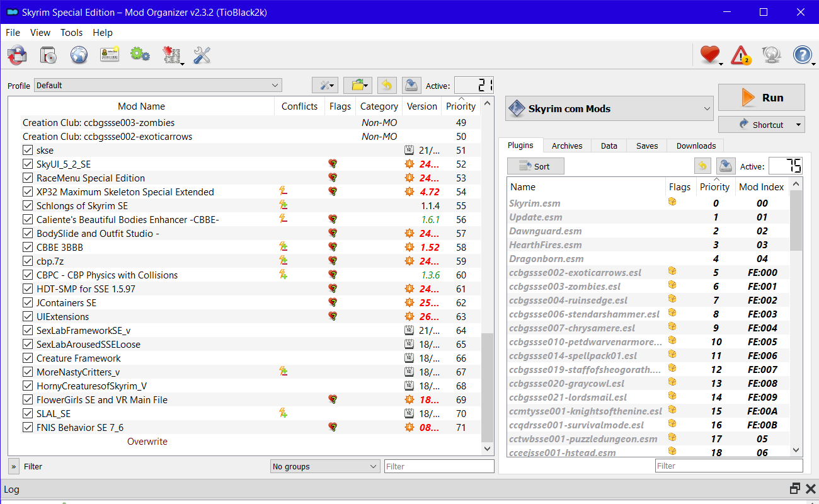Image resolution: width=819 pixels, height=504 pixels.
Task: Uncheck the skse mod checkbox
Action: click(x=27, y=150)
